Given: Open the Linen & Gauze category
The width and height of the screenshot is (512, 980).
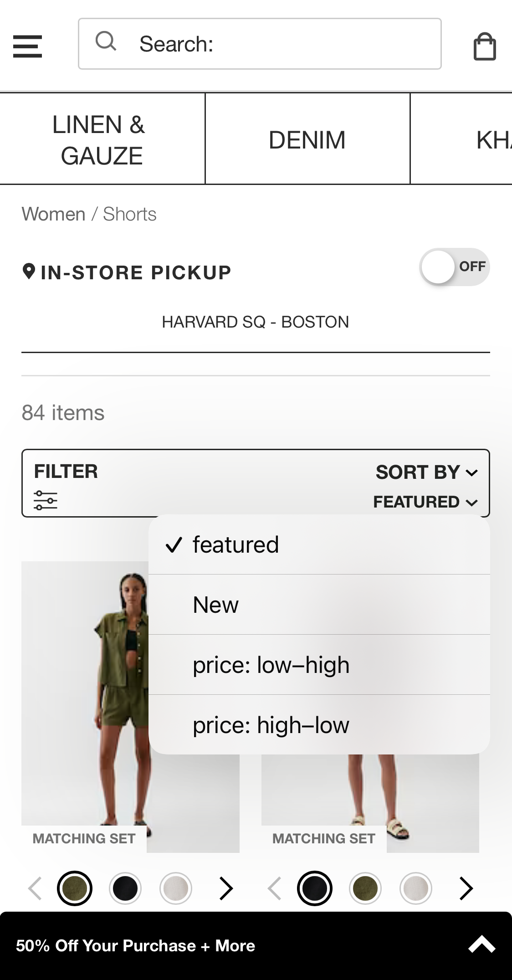Looking at the screenshot, I should click(98, 139).
